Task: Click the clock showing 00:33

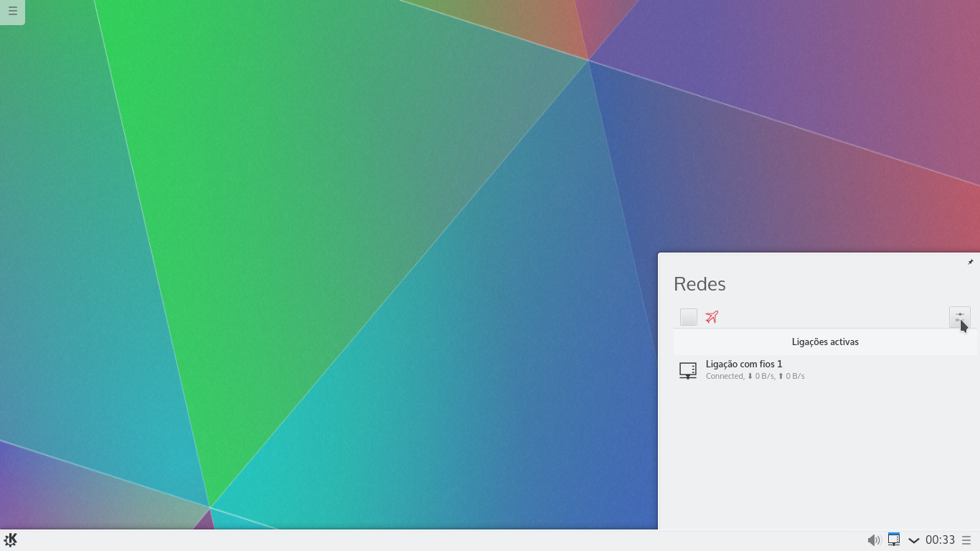Action: pos(940,540)
